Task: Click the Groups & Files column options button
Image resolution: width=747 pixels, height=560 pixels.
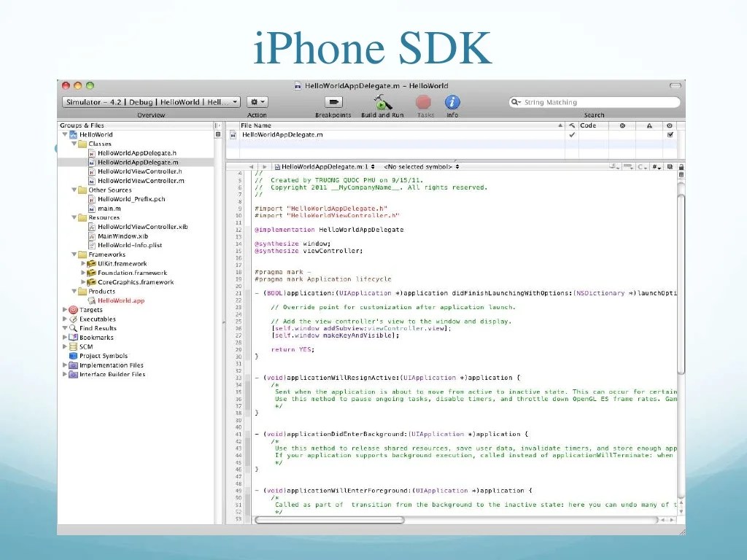Action: coord(217,125)
